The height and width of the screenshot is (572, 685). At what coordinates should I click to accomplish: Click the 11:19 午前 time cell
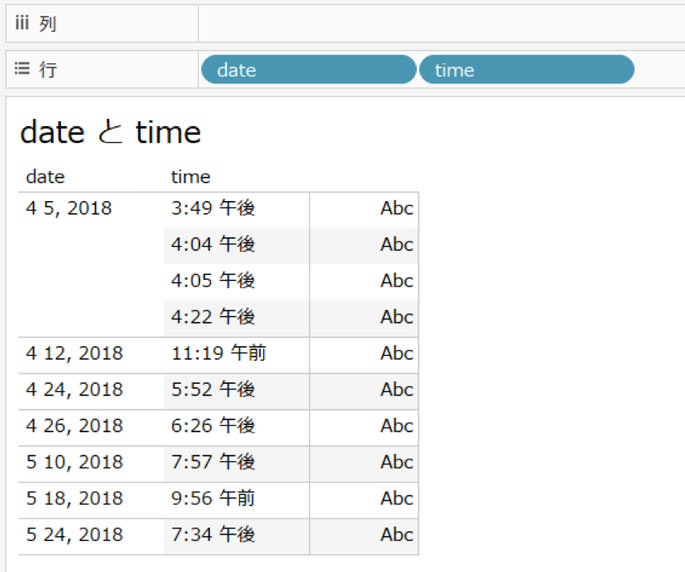[218, 354]
